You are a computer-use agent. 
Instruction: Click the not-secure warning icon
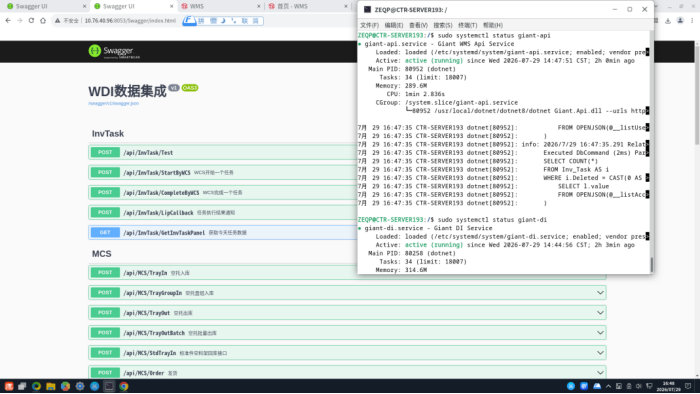(x=58, y=21)
